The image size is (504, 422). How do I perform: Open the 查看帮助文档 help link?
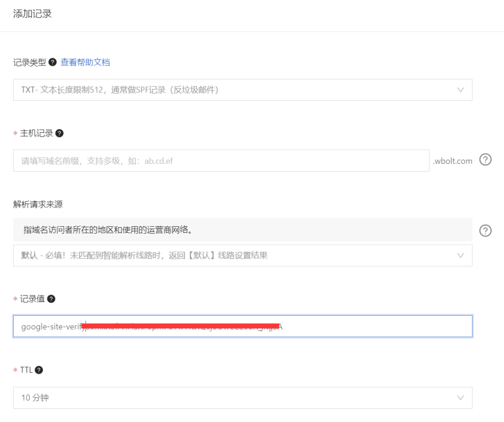pyautogui.click(x=85, y=62)
